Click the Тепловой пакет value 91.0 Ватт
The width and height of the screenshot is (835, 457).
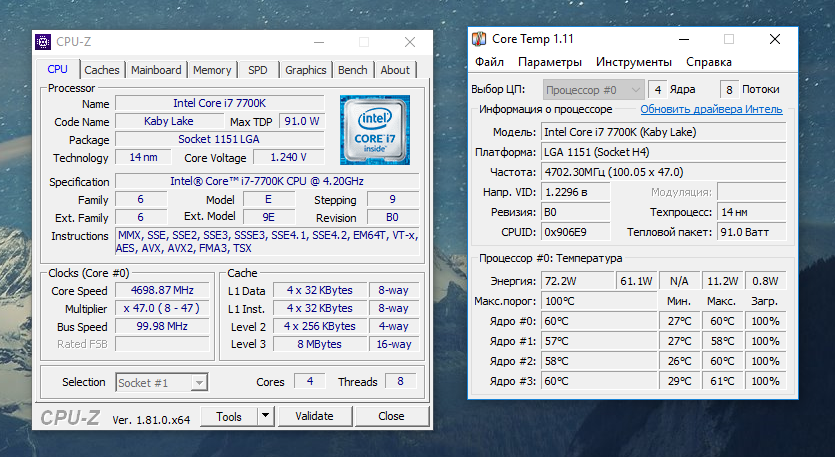pos(751,232)
